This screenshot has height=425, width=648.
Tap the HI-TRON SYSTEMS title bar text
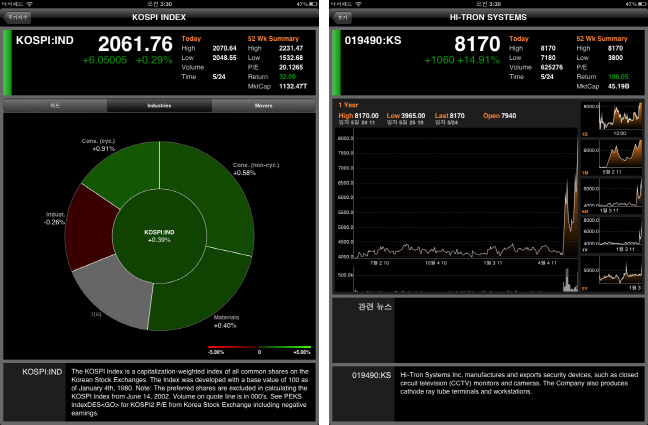[x=488, y=17]
